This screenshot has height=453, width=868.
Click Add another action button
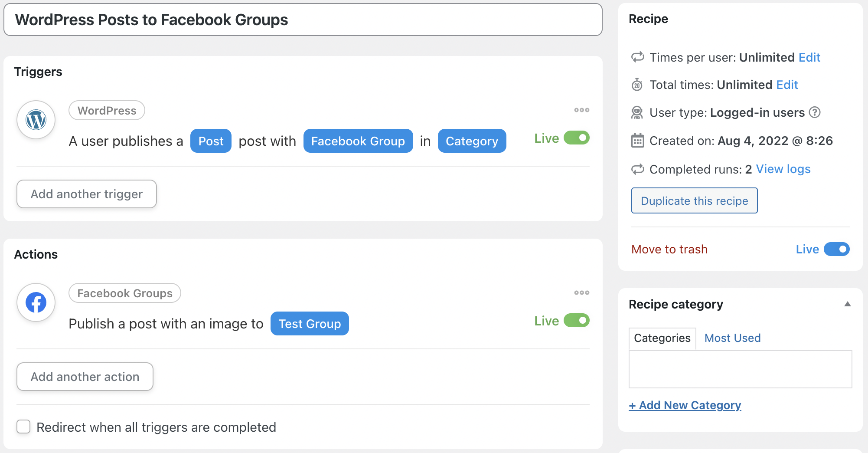click(x=85, y=377)
